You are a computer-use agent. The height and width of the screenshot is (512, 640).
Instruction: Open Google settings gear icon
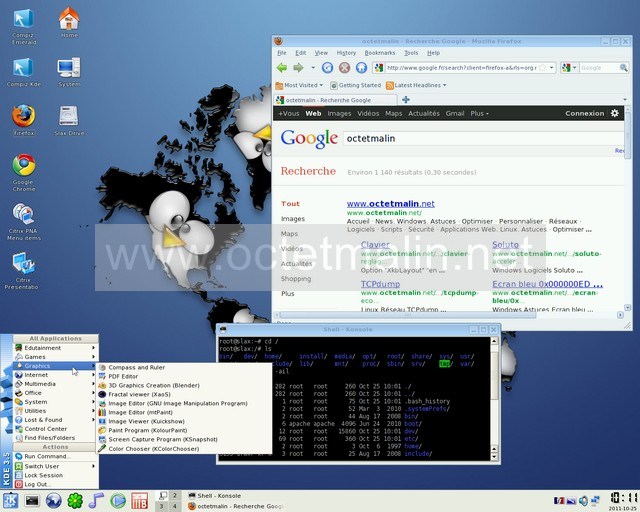615,113
